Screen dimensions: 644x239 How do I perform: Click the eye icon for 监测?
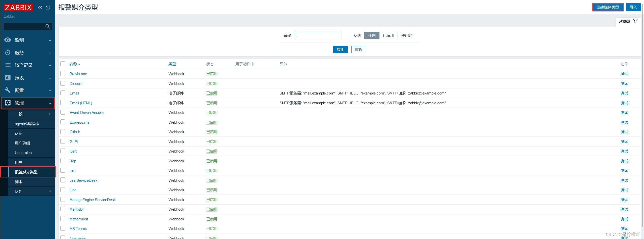(x=8, y=40)
